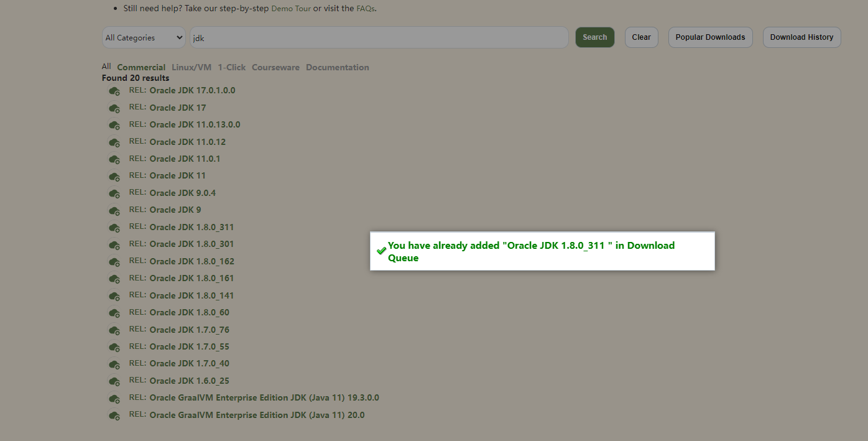Click download icon beside Oracle JDK 17.0.1.0.0
This screenshot has height=441, width=868.
pos(114,91)
